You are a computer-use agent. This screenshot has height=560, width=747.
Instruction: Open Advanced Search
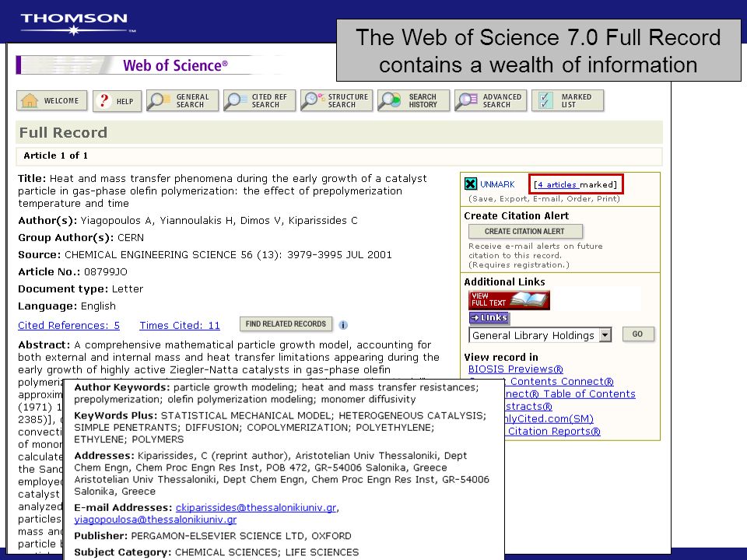click(x=491, y=101)
